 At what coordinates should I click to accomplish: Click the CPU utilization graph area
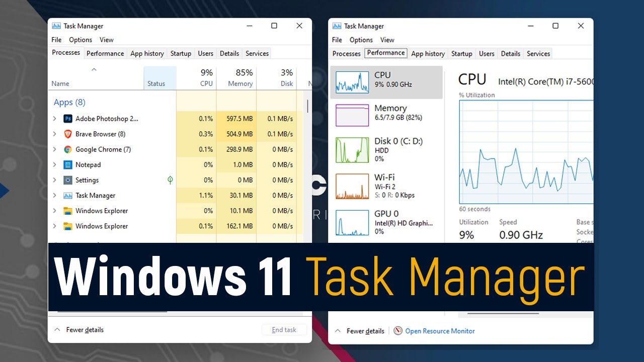coord(526,152)
